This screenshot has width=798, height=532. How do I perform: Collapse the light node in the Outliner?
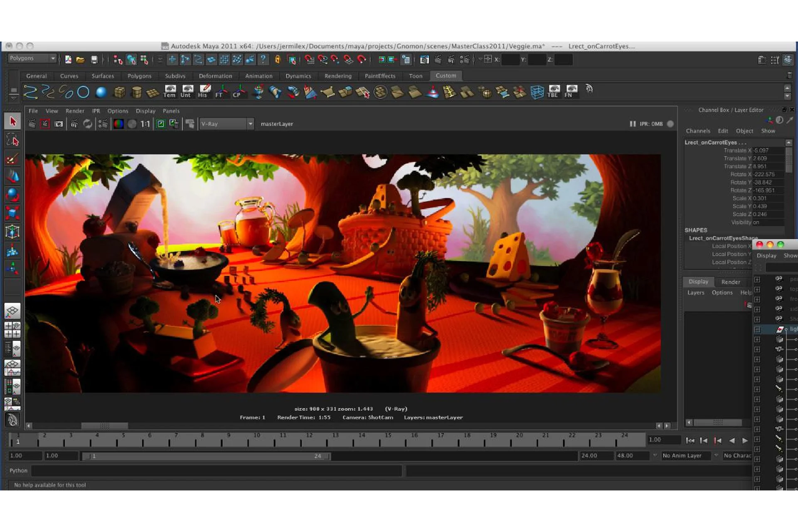(x=757, y=330)
